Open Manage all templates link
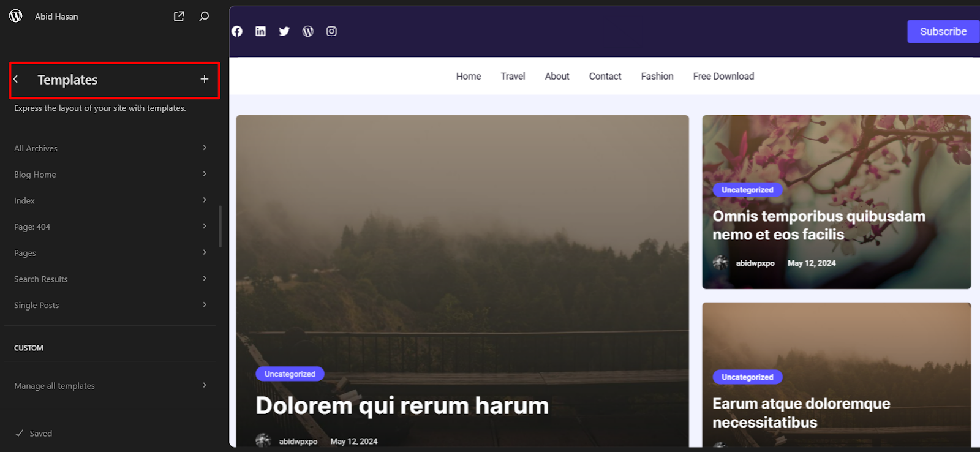The height and width of the screenshot is (452, 980). [x=55, y=386]
